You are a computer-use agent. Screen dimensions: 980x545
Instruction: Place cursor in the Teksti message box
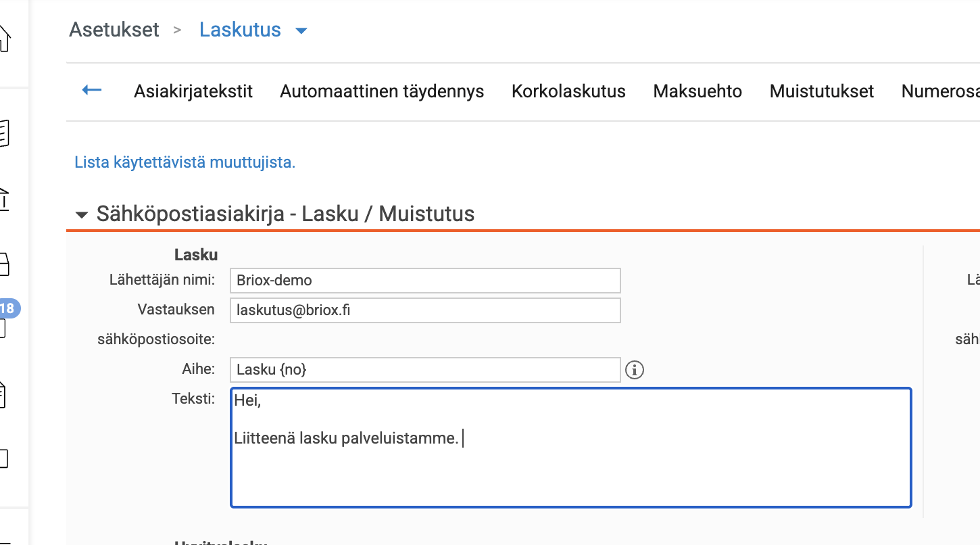click(x=571, y=446)
